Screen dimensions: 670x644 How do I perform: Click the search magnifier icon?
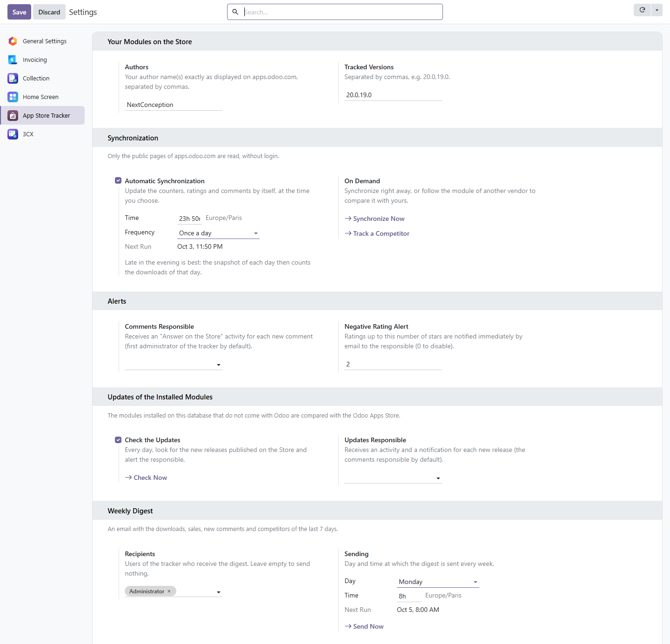pos(235,12)
